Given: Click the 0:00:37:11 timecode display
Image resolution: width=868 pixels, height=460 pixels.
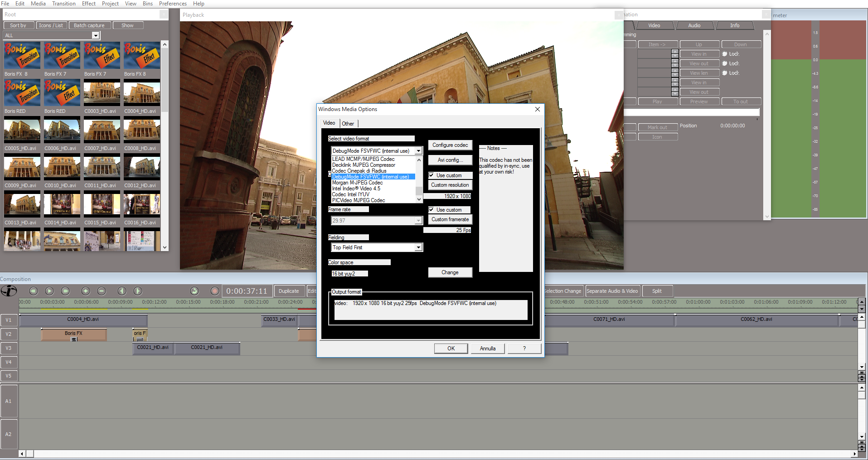Looking at the screenshot, I should coord(247,291).
